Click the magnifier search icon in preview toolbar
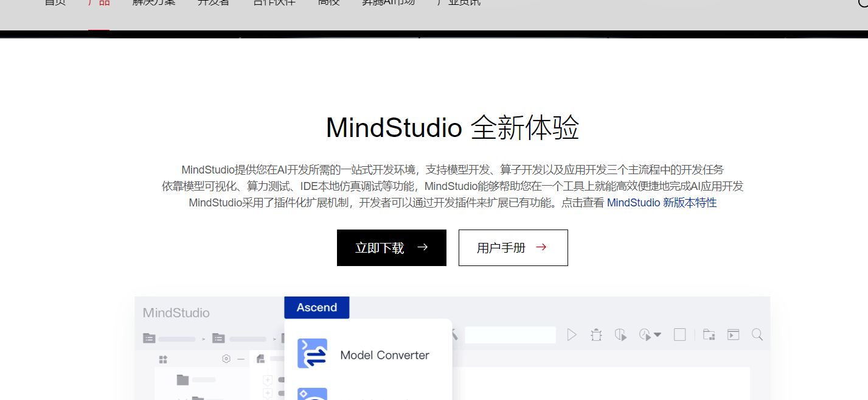This screenshot has height=400, width=868. (757, 335)
